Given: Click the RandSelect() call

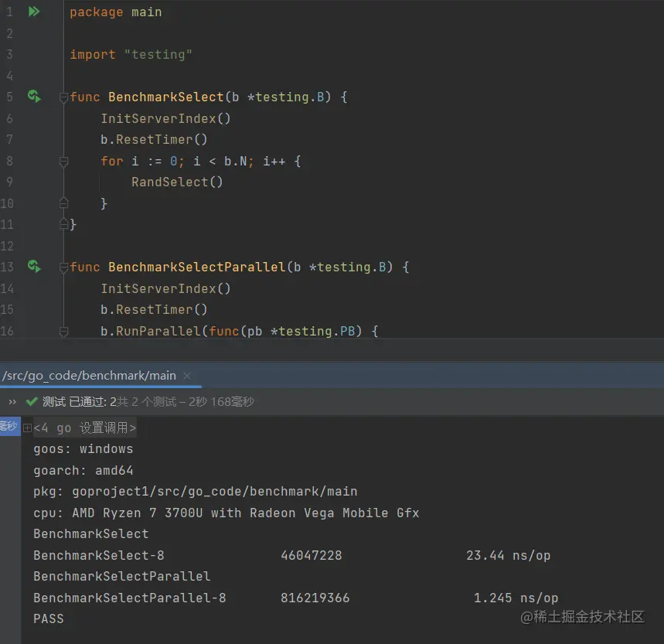Looking at the screenshot, I should point(177,182).
